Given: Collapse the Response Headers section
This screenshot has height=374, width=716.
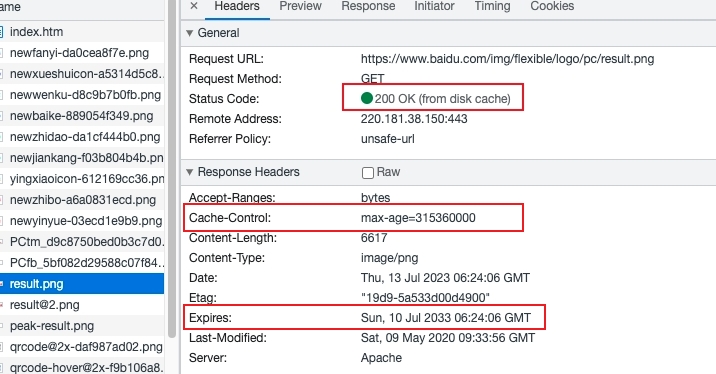Looking at the screenshot, I should [x=190, y=172].
